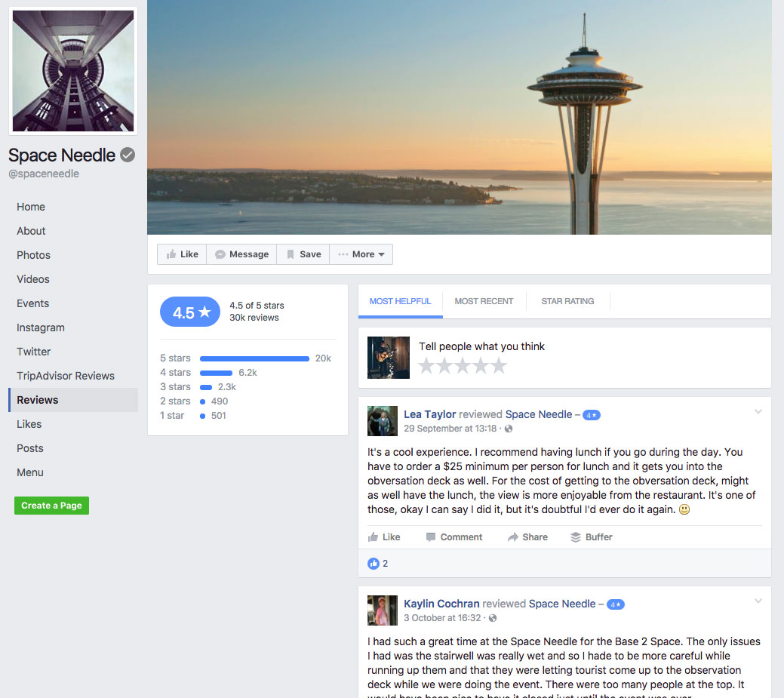Click the globe privacy icon on Kaylin Cochran's review

point(493,618)
